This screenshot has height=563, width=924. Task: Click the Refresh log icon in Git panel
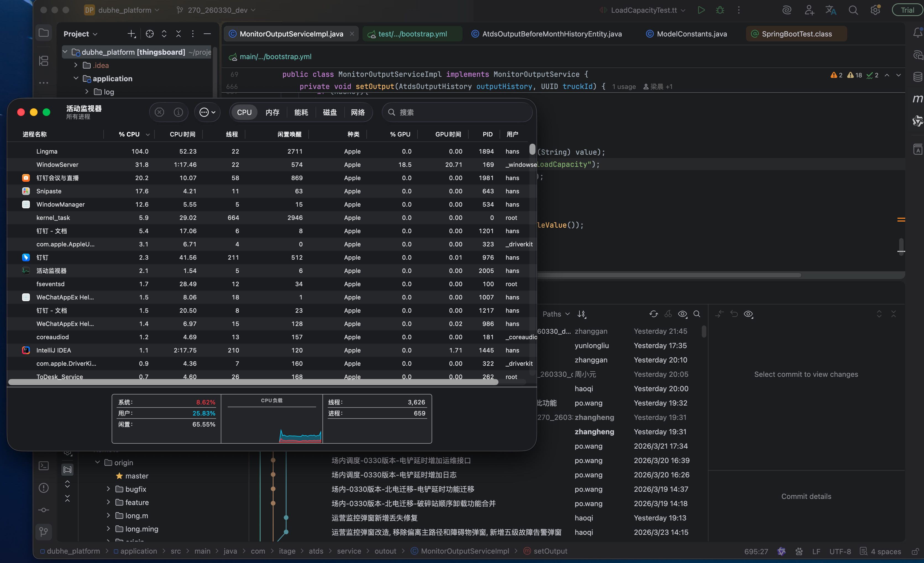click(653, 314)
